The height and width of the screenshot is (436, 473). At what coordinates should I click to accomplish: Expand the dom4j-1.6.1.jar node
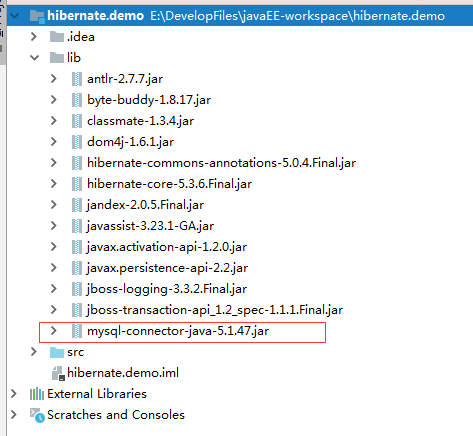coord(54,142)
